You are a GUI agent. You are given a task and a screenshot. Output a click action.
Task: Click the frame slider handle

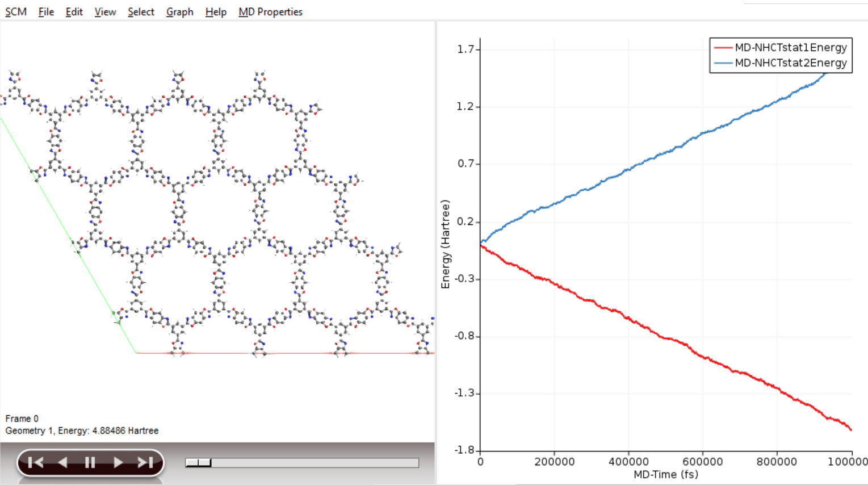click(x=199, y=463)
